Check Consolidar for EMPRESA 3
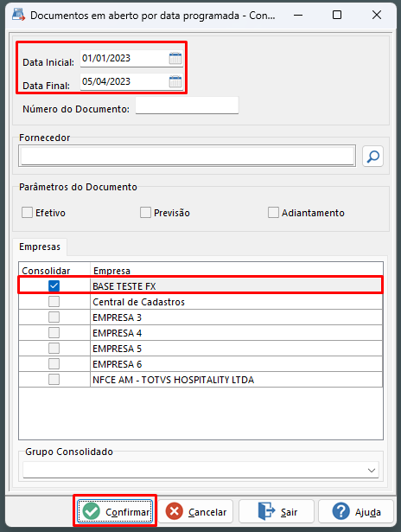The width and height of the screenshot is (401, 532). 54,317
